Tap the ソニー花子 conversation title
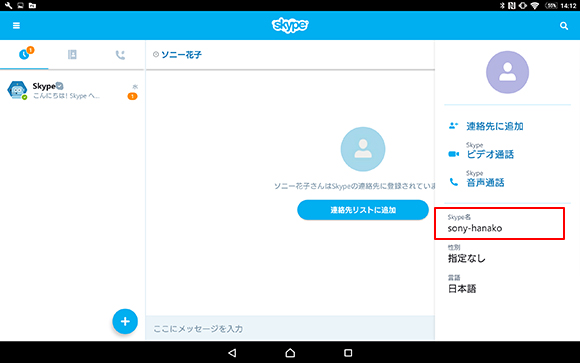This screenshot has height=363, width=580. click(181, 55)
